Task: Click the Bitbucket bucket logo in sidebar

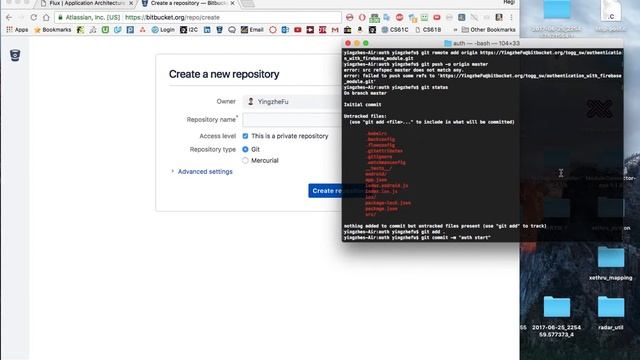Action: (x=15, y=55)
